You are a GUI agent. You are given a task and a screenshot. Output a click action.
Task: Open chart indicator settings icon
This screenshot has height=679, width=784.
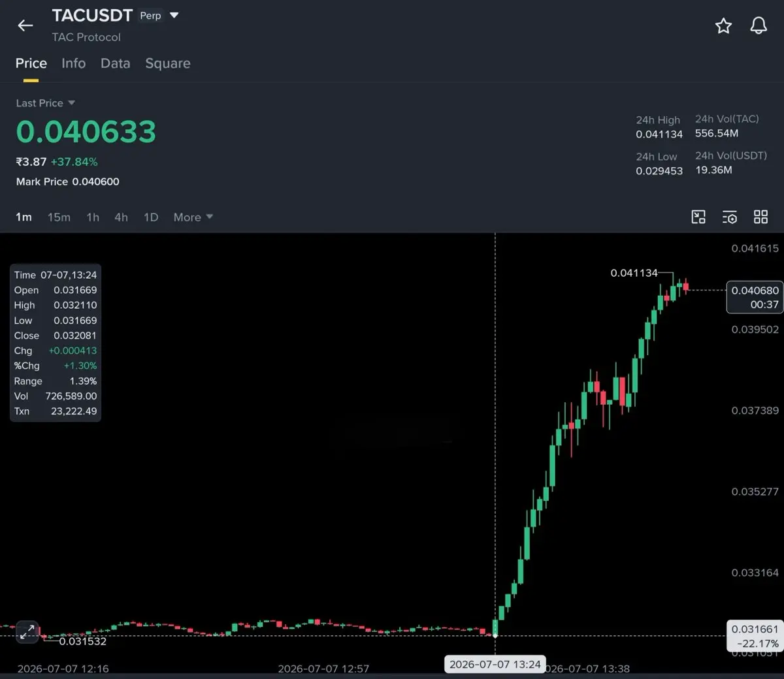(x=730, y=217)
